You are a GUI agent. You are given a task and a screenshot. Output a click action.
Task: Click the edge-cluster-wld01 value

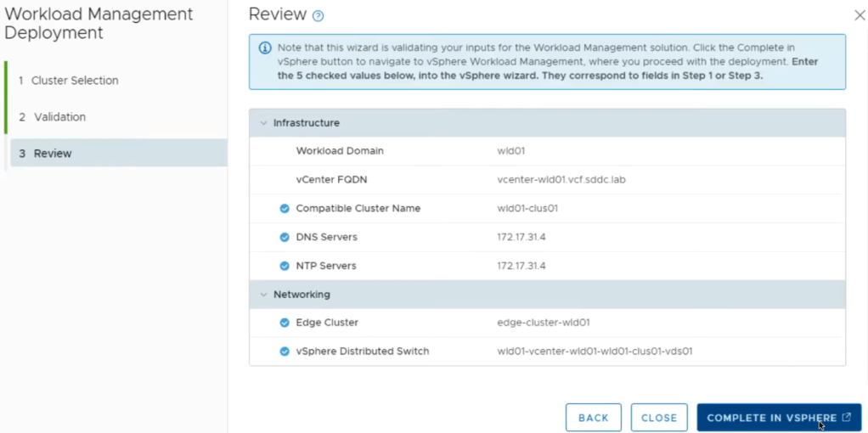tap(544, 323)
